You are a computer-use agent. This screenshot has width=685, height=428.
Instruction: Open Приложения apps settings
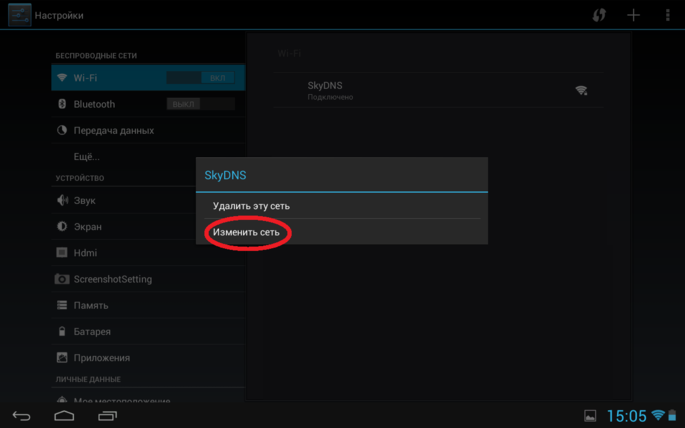coord(148,357)
